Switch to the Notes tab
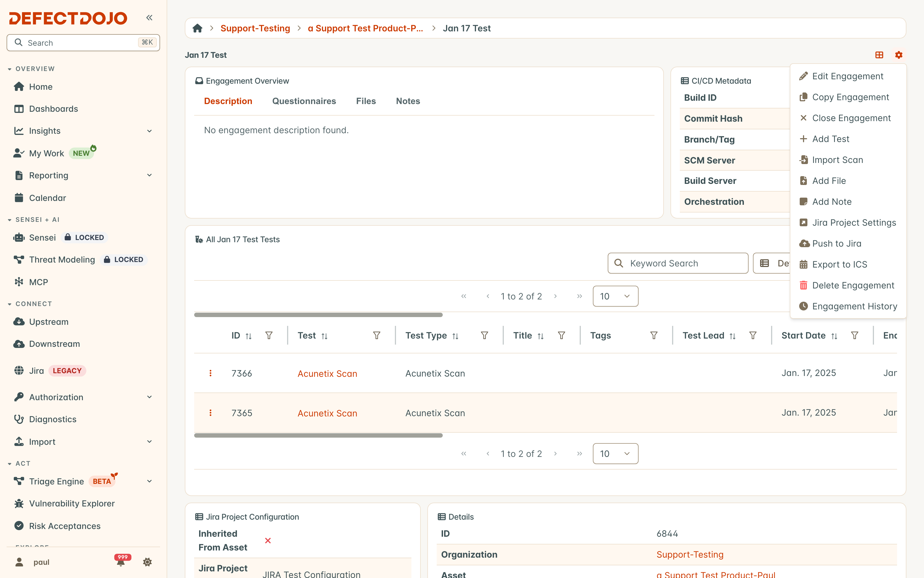 (408, 101)
